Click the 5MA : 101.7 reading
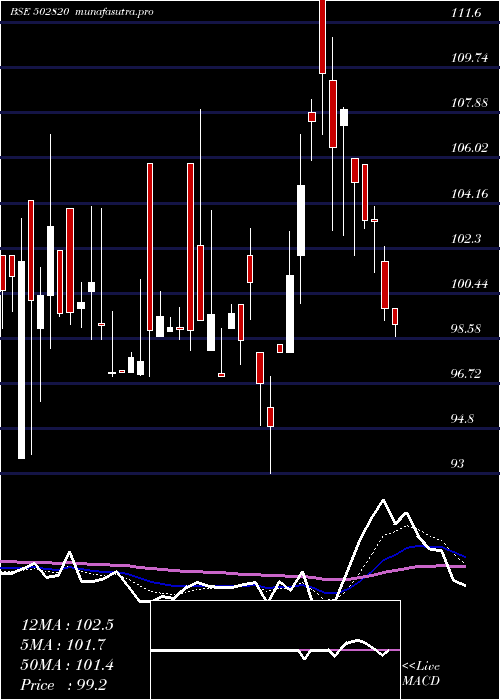The width and height of the screenshot is (500, 700). click(64, 645)
